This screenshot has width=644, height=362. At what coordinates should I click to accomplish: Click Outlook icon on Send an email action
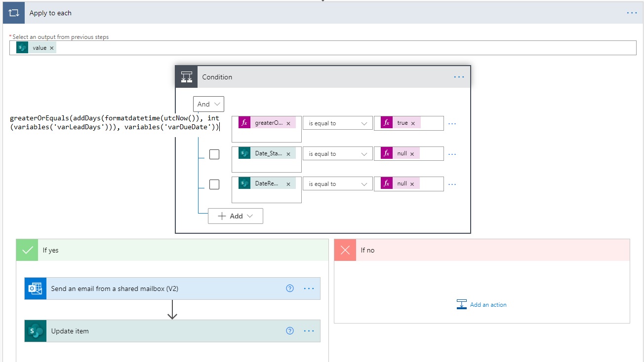coord(35,289)
